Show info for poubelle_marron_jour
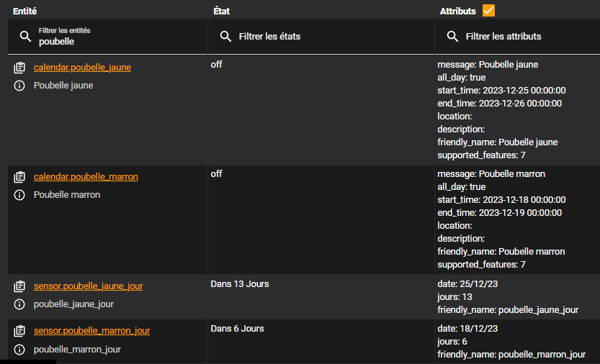Viewport: 600px width, 364px height. pyautogui.click(x=19, y=350)
